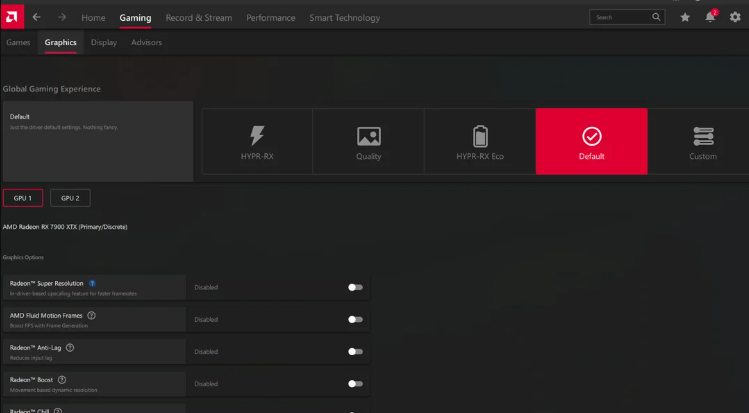Select the HYPR-RX profile tile

[257, 142]
